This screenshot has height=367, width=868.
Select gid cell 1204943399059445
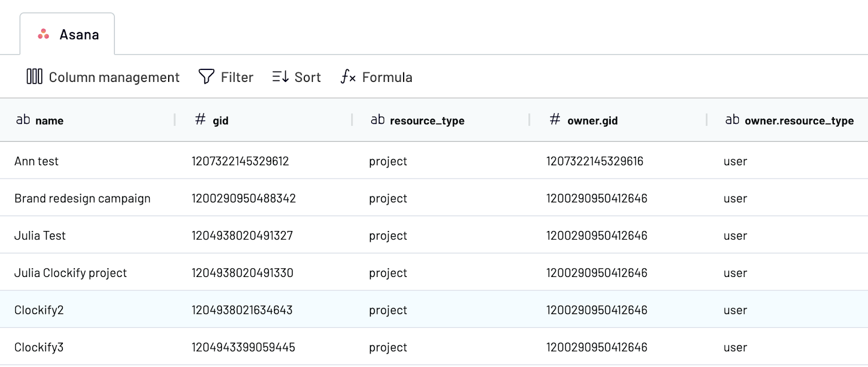[x=243, y=347]
